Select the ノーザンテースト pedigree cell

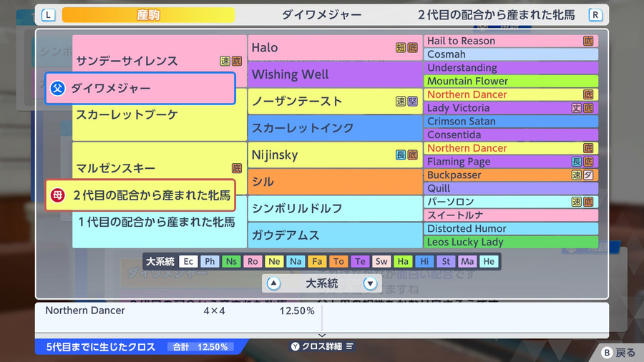[x=335, y=102]
